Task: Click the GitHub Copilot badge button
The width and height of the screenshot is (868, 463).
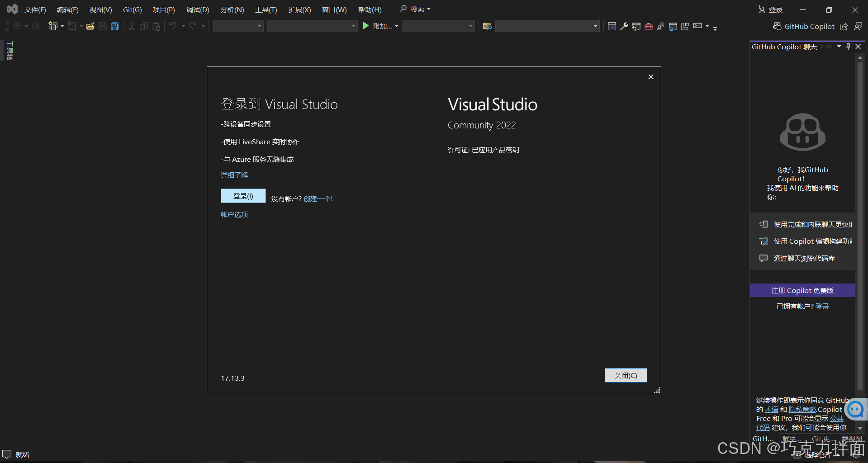Action: 804,27
